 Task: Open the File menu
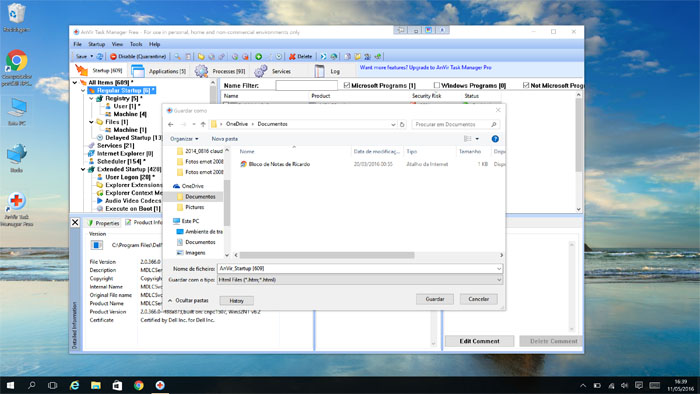[x=78, y=44]
